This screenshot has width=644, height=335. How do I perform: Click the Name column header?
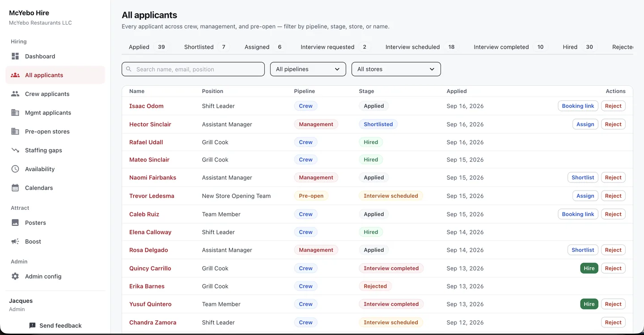pyautogui.click(x=137, y=91)
